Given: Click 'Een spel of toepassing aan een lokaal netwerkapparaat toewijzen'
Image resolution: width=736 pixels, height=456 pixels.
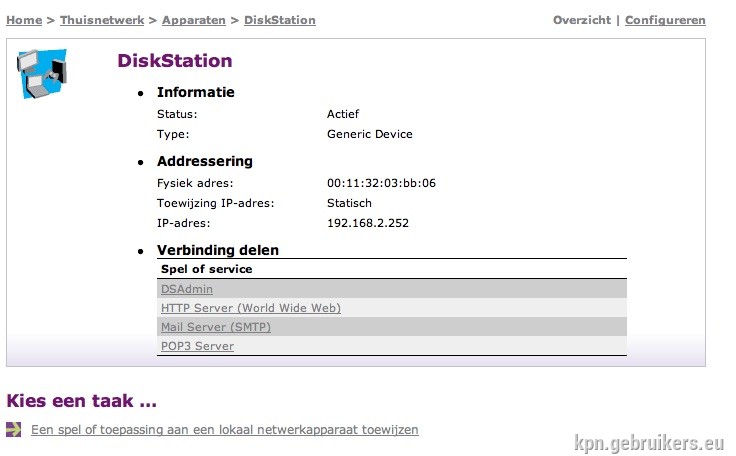Looking at the screenshot, I should coord(225,430).
